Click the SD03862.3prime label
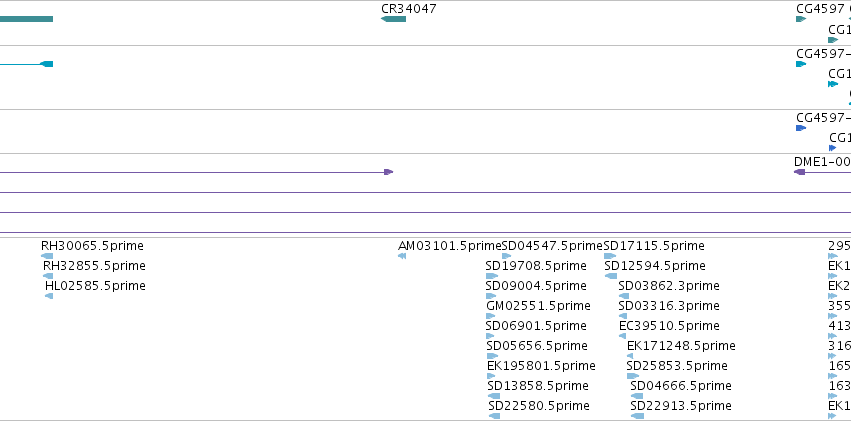Viewport: 851px width, 421px height. coord(669,286)
